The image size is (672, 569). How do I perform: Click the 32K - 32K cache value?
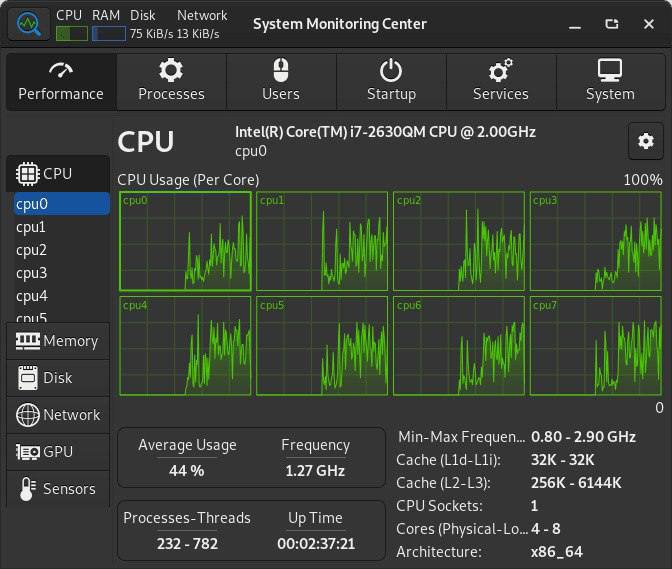point(562,460)
